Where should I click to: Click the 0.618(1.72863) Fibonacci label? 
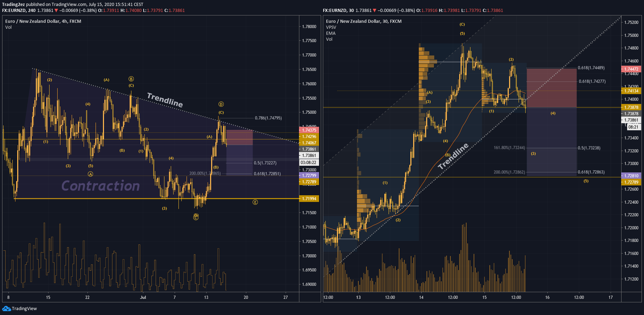click(x=591, y=172)
